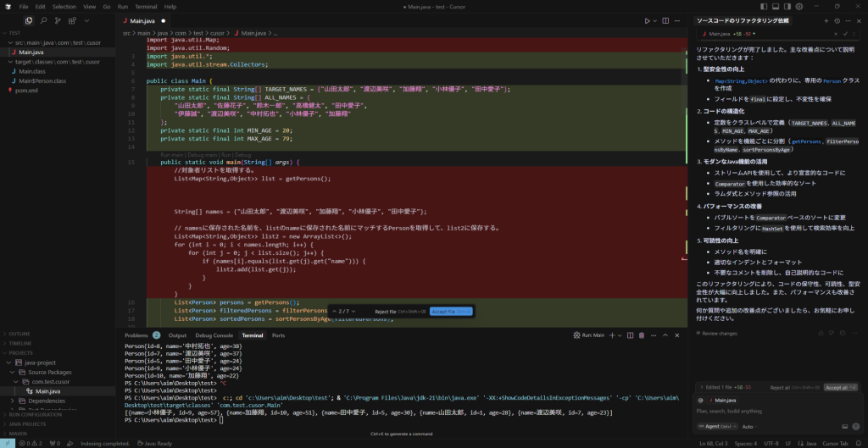Switch to the Debug Console tab
Viewport: 868px width, 448px height.
214,335
